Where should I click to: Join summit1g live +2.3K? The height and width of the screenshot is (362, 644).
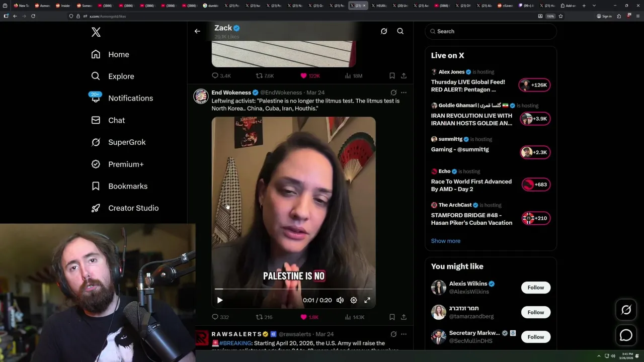coord(535,152)
